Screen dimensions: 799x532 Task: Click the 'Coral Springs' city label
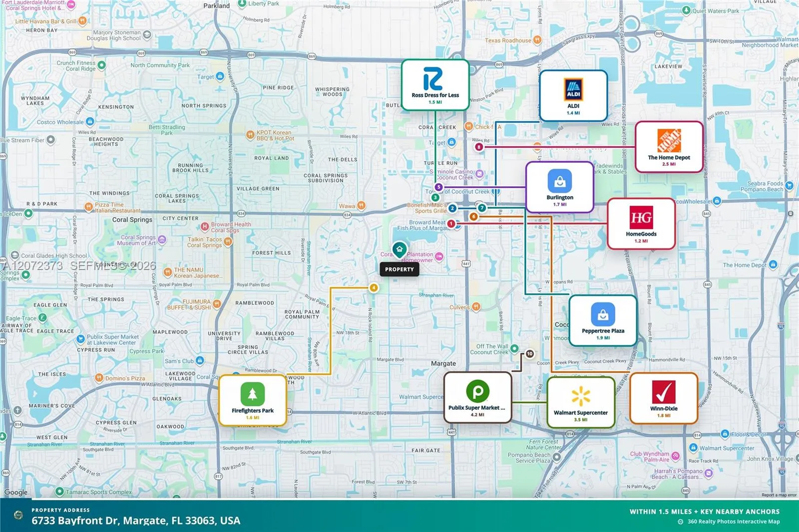click(132, 220)
